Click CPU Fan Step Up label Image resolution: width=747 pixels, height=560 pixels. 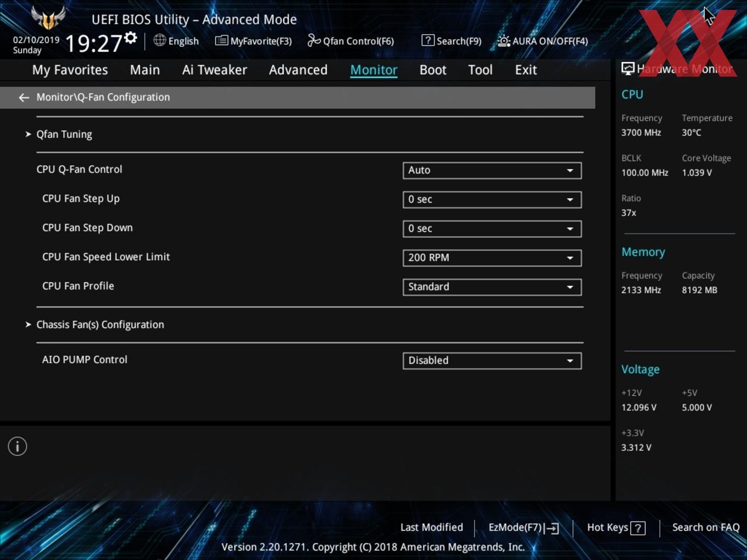(x=81, y=199)
